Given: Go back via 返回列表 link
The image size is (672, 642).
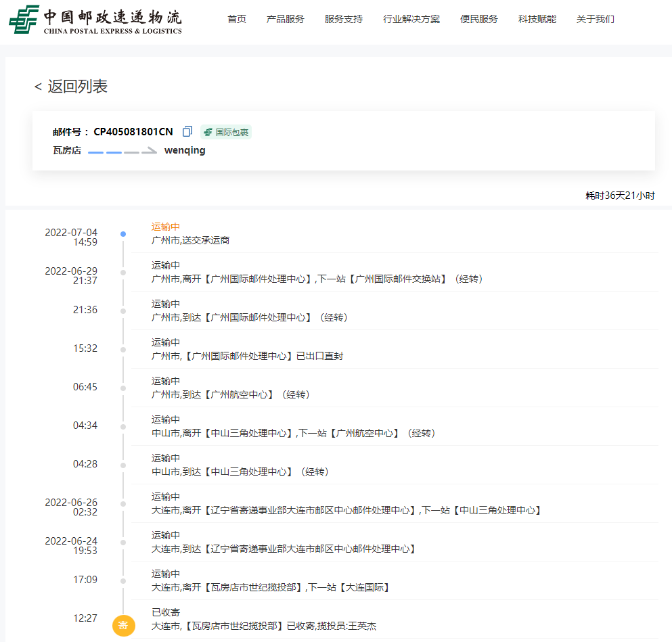Looking at the screenshot, I should 70,86.
